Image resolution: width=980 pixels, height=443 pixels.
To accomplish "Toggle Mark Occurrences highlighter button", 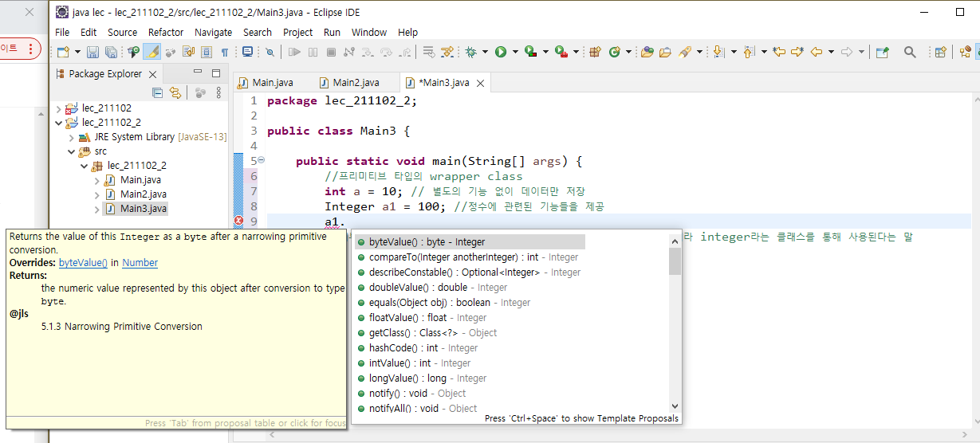I will point(153,53).
